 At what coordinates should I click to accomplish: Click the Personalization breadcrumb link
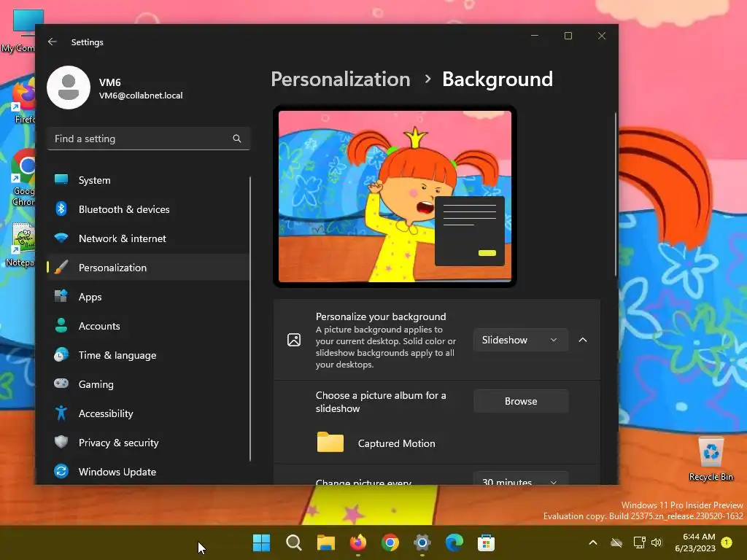[x=341, y=79]
